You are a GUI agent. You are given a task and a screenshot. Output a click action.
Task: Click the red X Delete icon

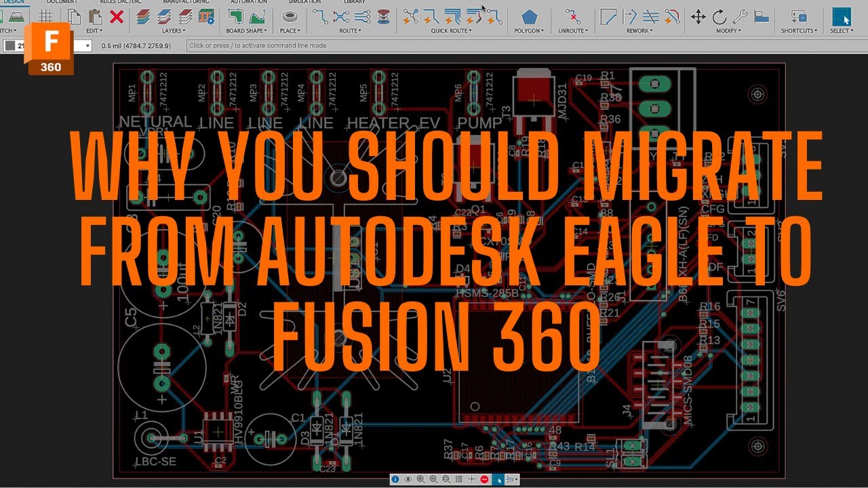click(117, 17)
